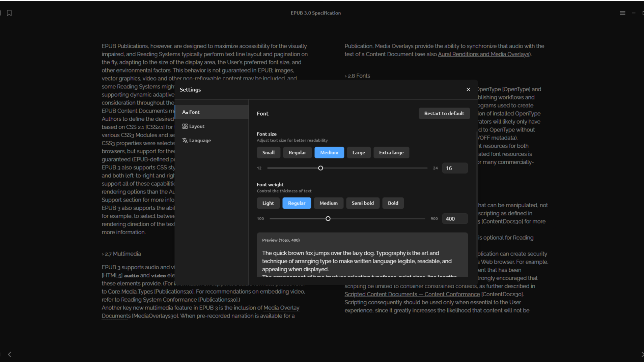The image size is (644, 362).
Task: Open Scripted Content Documents — Content Conformance link
Action: [x=412, y=294]
